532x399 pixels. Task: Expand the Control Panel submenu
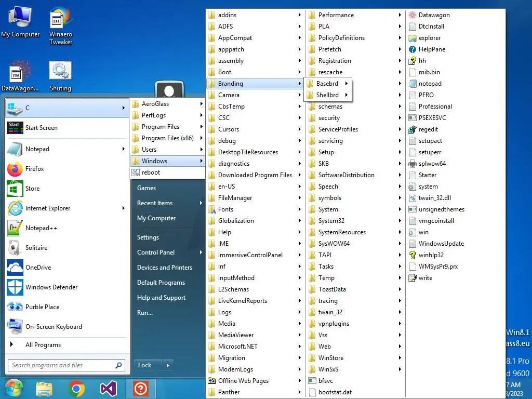201,252
